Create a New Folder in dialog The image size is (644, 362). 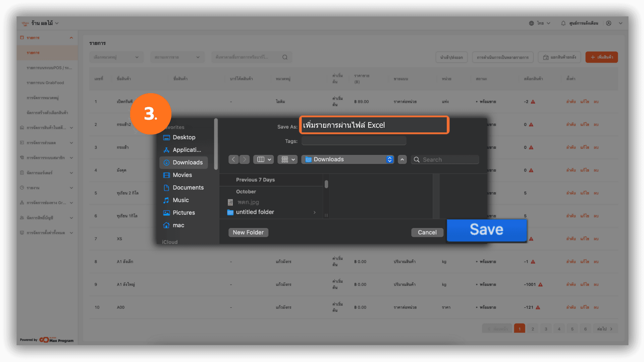(x=248, y=232)
